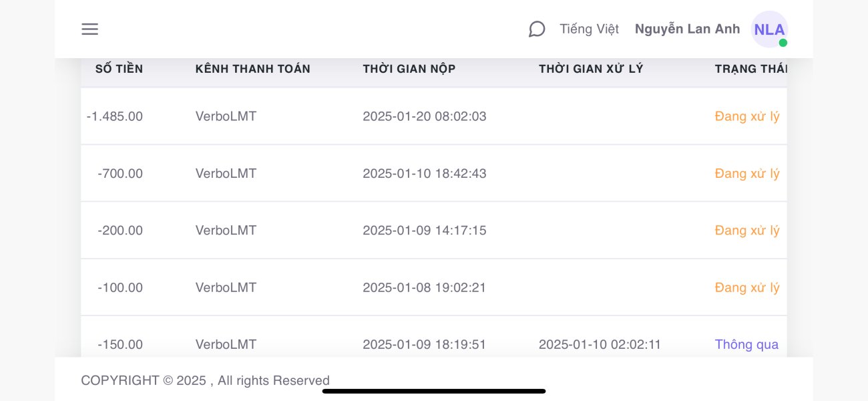Open the Nguyễn Lan Anh profile menu
Screen dimensions: 868x401
(x=687, y=29)
